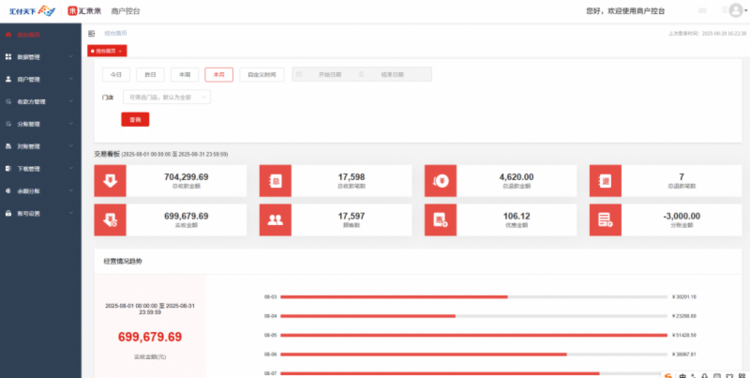Click the 商户管理 person icon
The image size is (750, 378).
point(8,79)
